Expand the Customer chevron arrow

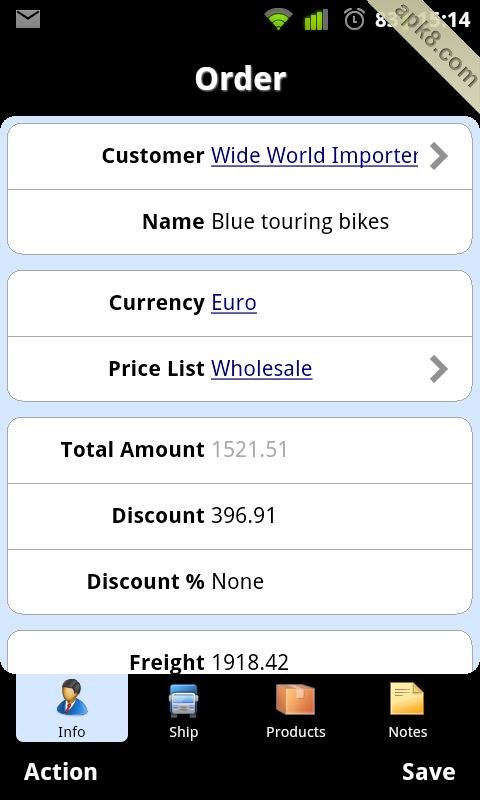coord(438,156)
